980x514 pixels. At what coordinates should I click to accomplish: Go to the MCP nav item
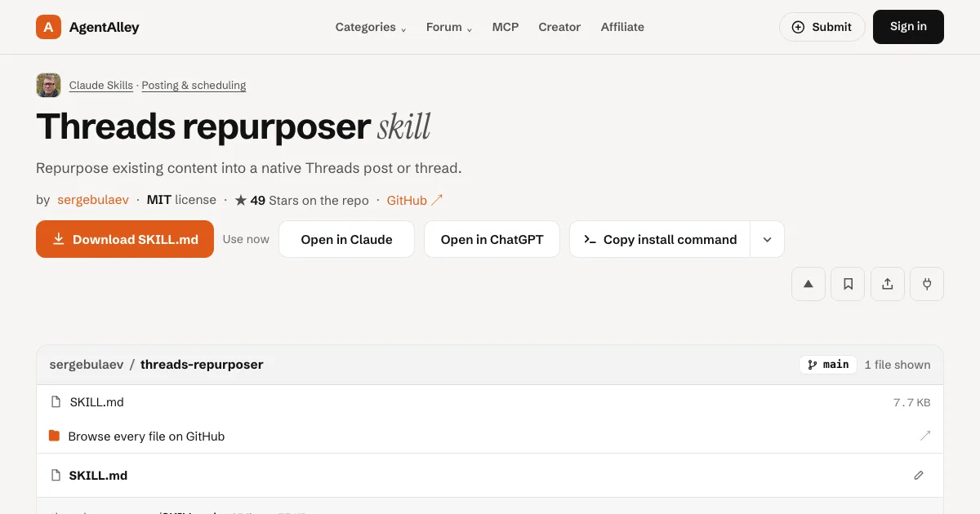(x=506, y=27)
